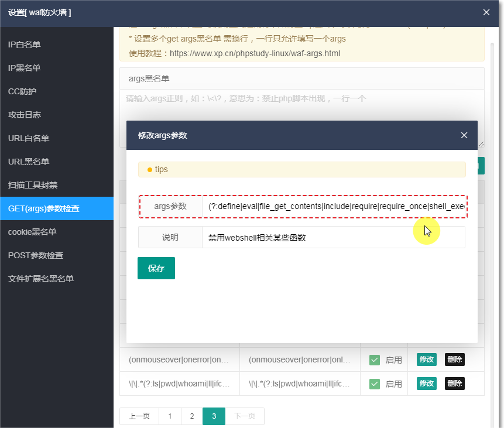Viewport: 504px width, 428px height.
Task: Go to page 1 of rules
Action: click(170, 416)
